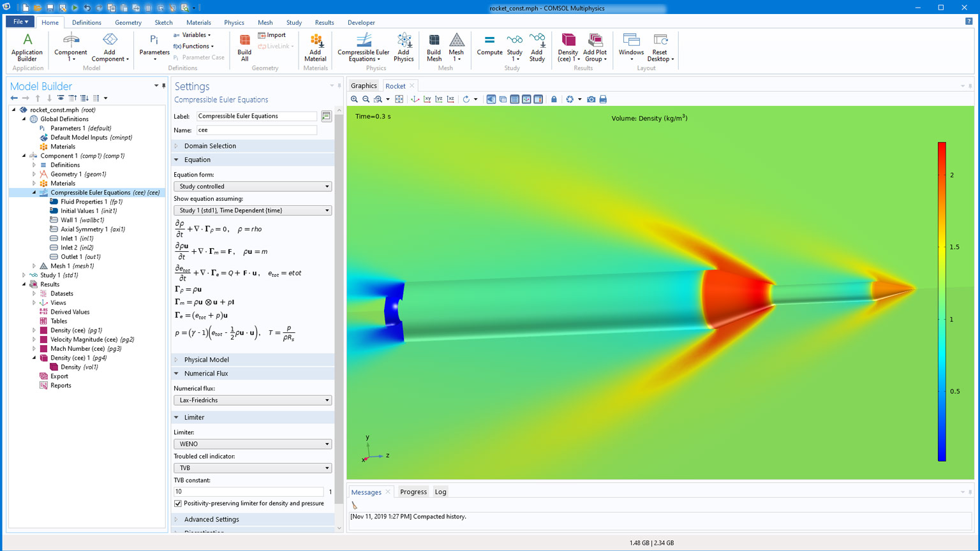Click the TVB constant input field
980x551 pixels.
click(x=249, y=492)
